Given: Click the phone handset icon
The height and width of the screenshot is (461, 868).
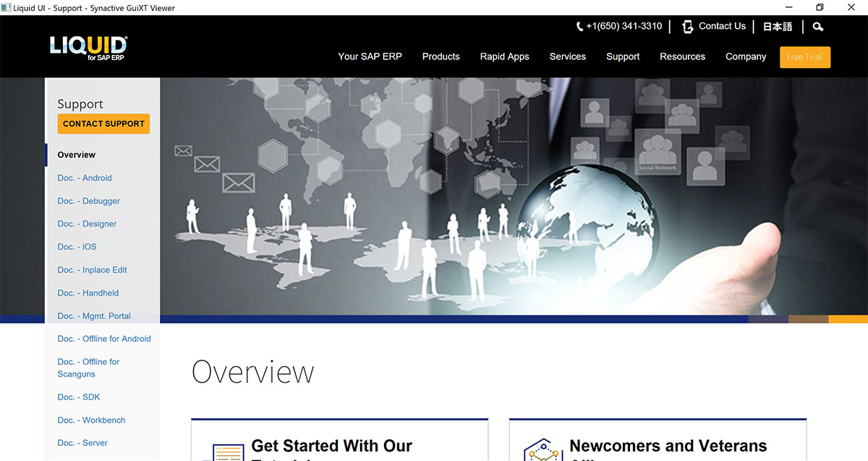Looking at the screenshot, I should pyautogui.click(x=580, y=27).
